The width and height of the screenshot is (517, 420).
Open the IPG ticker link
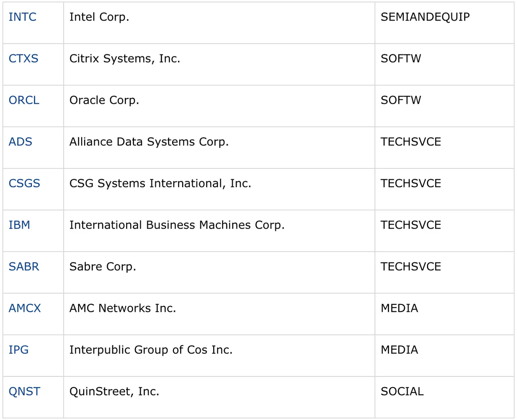(x=19, y=350)
